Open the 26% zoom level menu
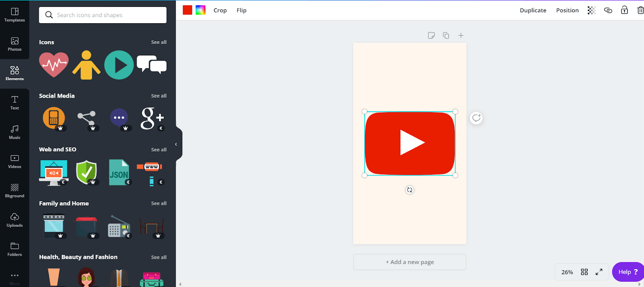The height and width of the screenshot is (287, 644). pyautogui.click(x=567, y=272)
